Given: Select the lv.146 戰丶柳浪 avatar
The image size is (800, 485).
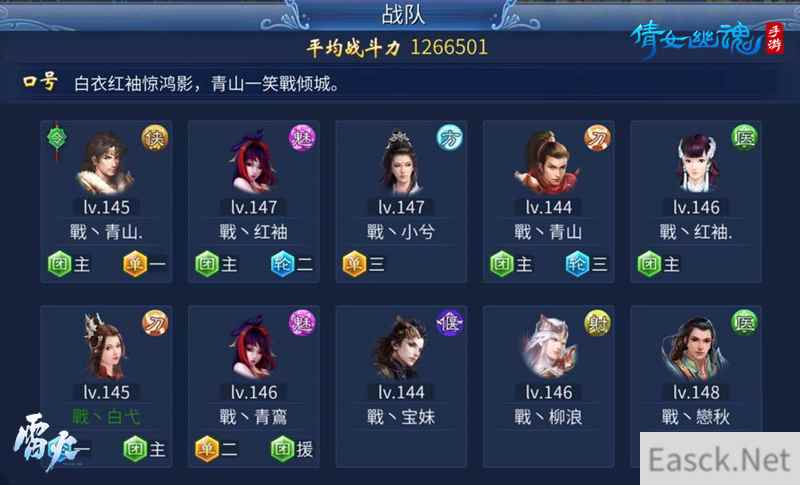Looking at the screenshot, I should [549, 347].
